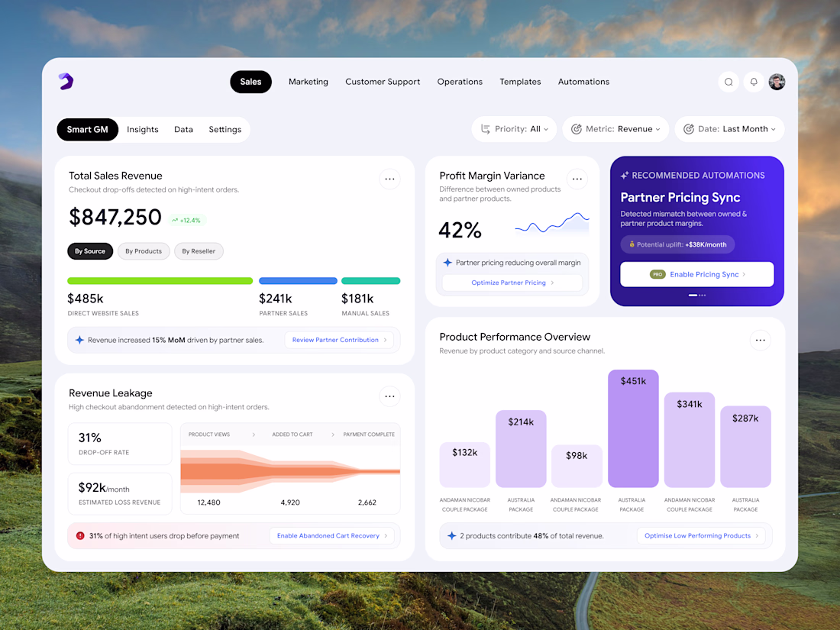
Task: Open the Customer Support tab
Action: coord(383,82)
